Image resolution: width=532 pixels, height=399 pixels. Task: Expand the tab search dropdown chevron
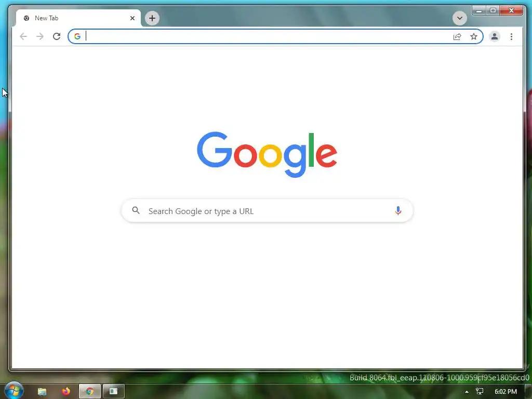(460, 18)
